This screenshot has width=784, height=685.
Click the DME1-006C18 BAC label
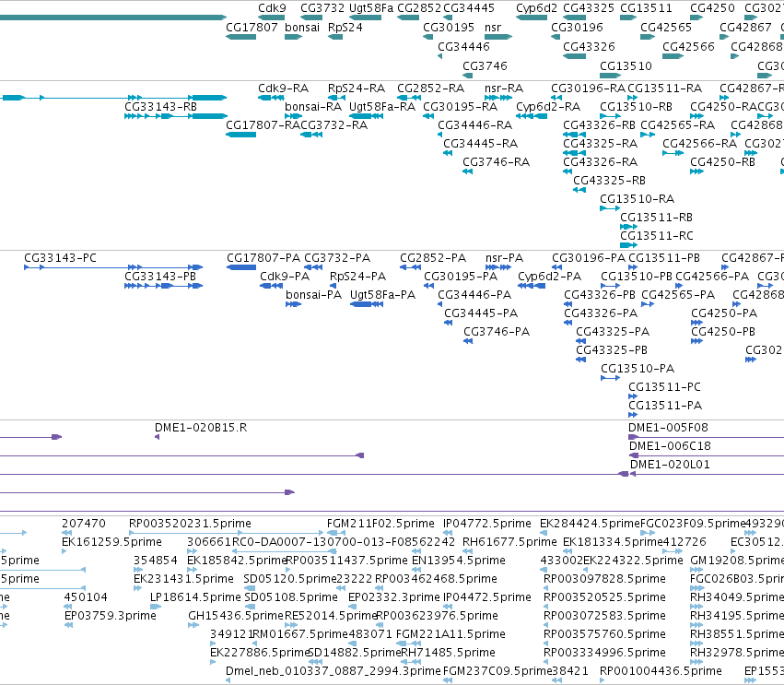point(670,446)
